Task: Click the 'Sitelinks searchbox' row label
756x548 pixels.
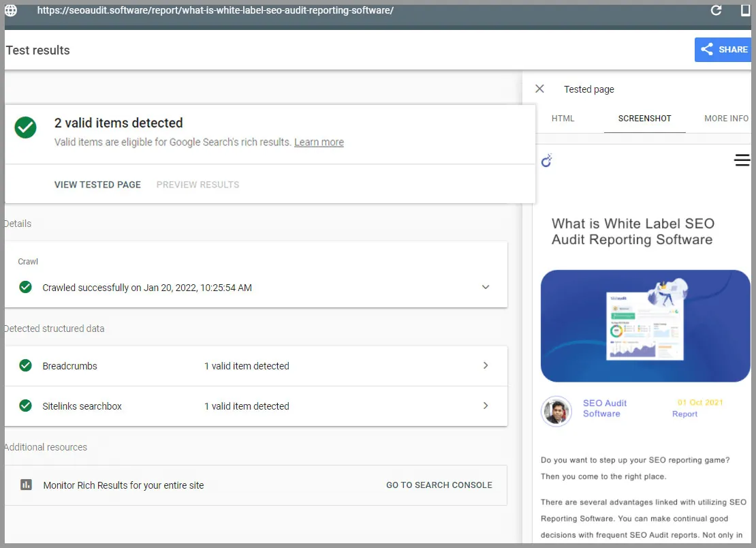Action: coord(82,406)
